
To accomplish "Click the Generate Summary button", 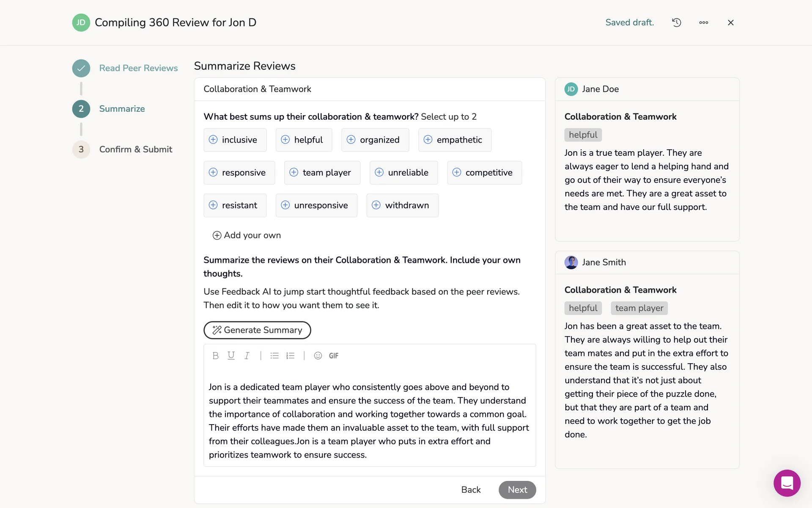I will point(257,330).
